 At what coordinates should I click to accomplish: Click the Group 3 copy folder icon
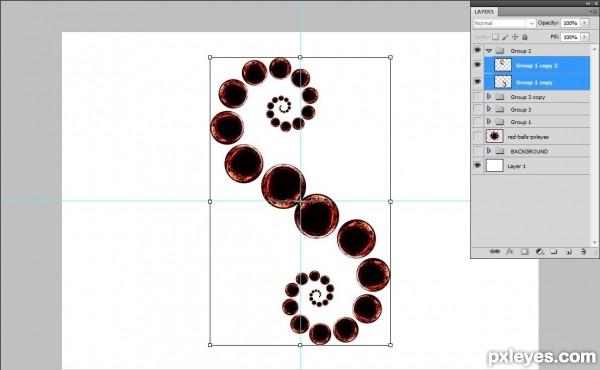500,97
